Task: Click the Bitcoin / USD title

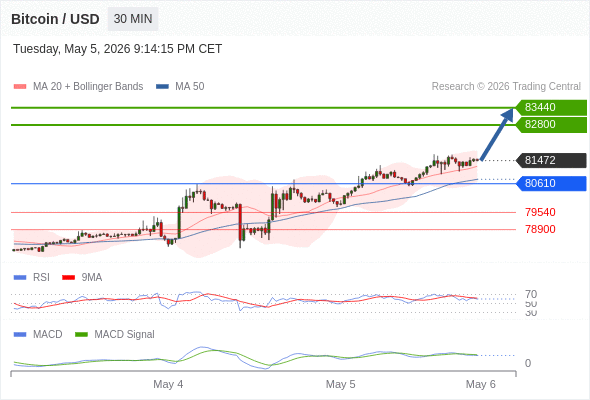Action: (55, 19)
